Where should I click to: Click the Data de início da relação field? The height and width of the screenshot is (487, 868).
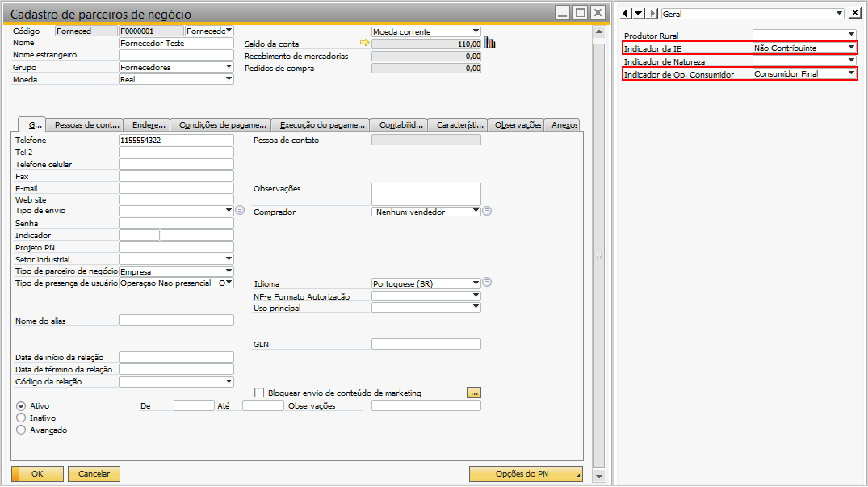pyautogui.click(x=176, y=357)
